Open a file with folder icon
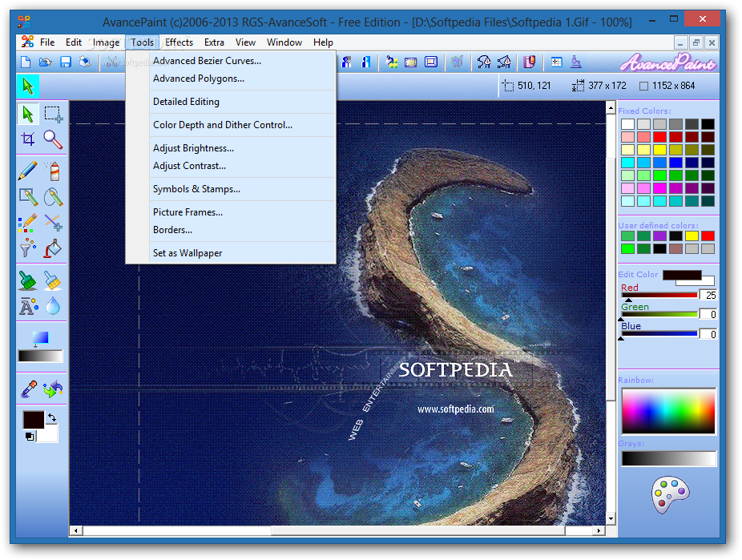The width and height of the screenshot is (742, 560). click(x=46, y=62)
